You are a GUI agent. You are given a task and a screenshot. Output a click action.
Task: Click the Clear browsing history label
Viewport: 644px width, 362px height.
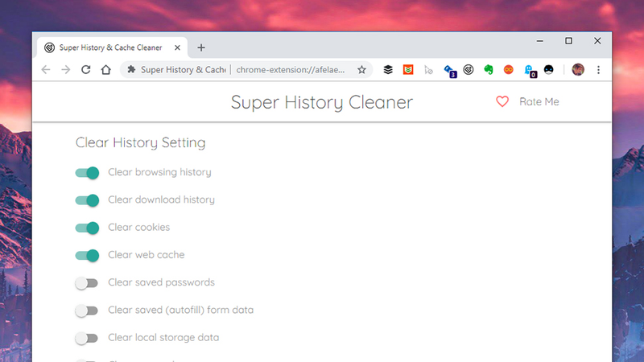(159, 172)
